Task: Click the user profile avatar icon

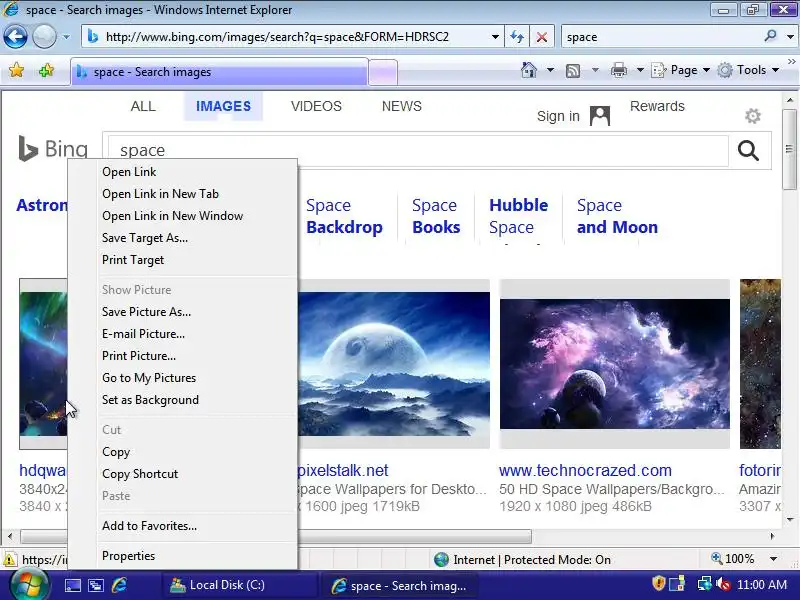Action: coord(599,116)
